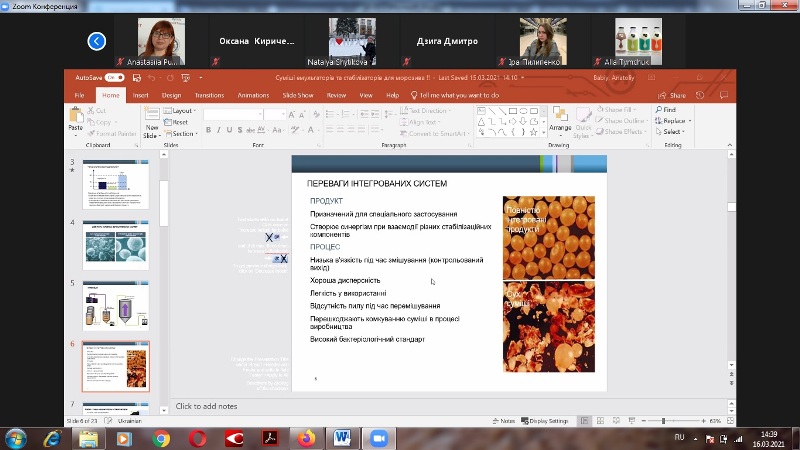The image size is (800, 450).
Task: Click the Paste icon in Clipboard group
Action: click(75, 117)
